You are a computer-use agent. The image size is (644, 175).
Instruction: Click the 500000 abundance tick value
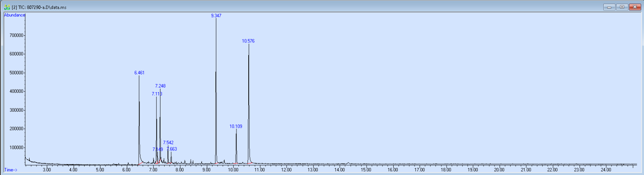16,73
